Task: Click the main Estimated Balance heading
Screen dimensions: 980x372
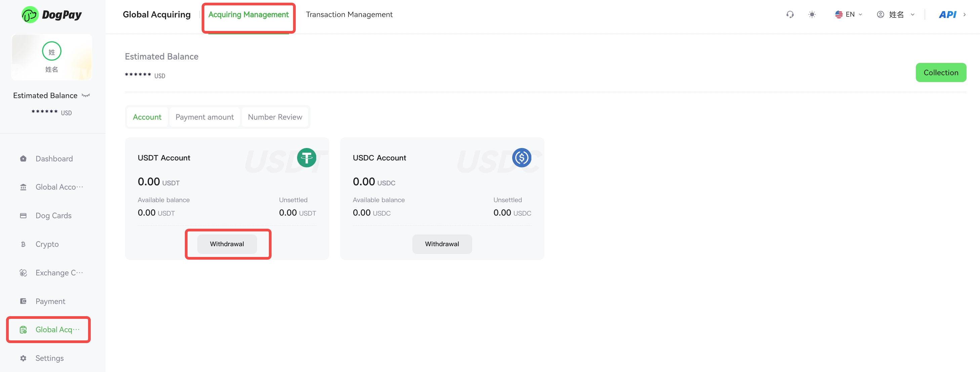Action: click(x=162, y=57)
